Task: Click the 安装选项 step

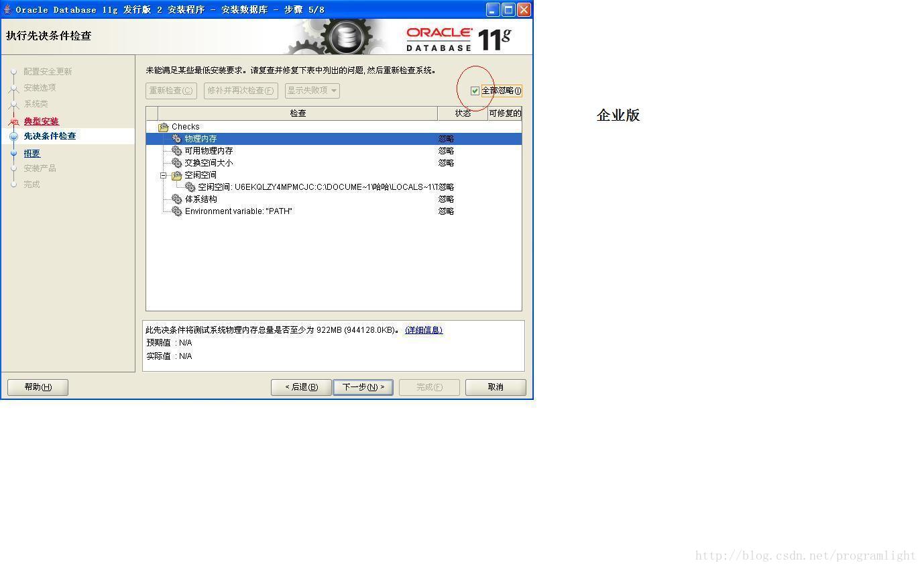Action: click(40, 88)
